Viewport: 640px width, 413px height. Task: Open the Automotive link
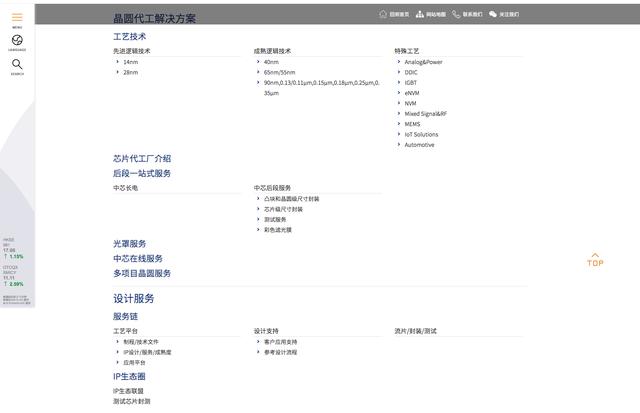pyautogui.click(x=419, y=144)
